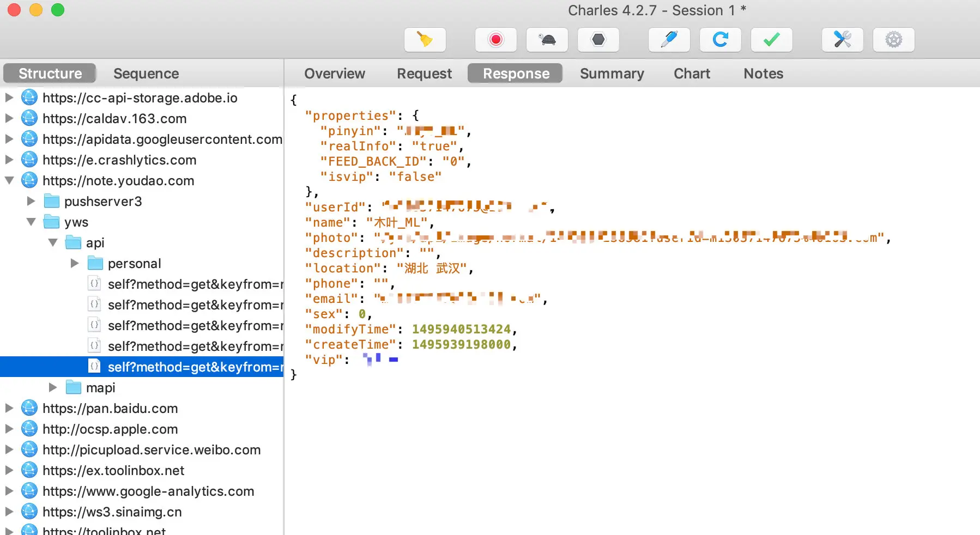Open the Request tab
This screenshot has width=980, height=535.
(424, 74)
